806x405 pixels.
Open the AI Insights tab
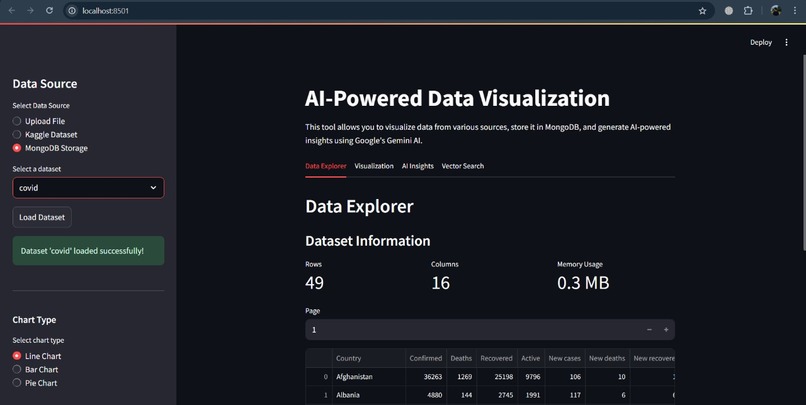(x=417, y=166)
